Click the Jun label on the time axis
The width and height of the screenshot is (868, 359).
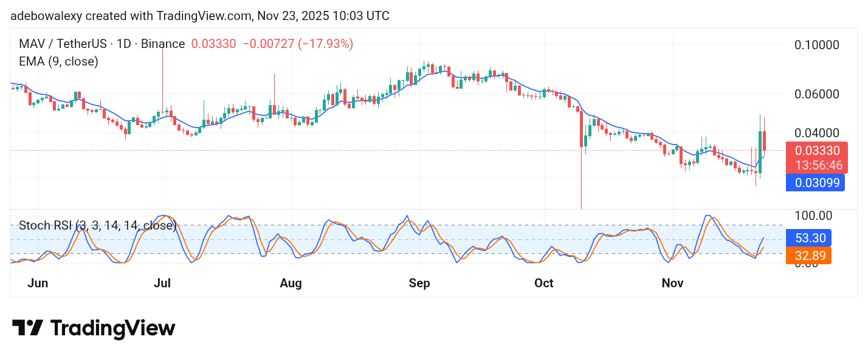point(38,283)
